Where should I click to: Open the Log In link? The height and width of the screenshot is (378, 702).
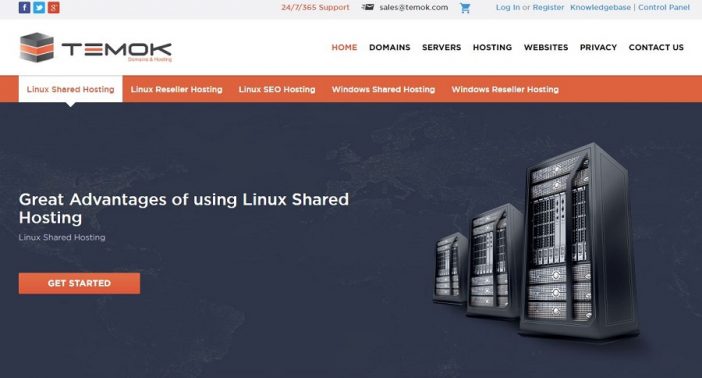(x=508, y=7)
